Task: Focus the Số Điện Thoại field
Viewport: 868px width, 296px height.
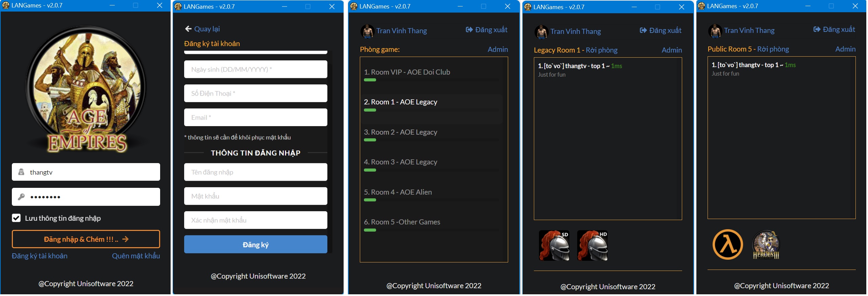Action: [256, 94]
